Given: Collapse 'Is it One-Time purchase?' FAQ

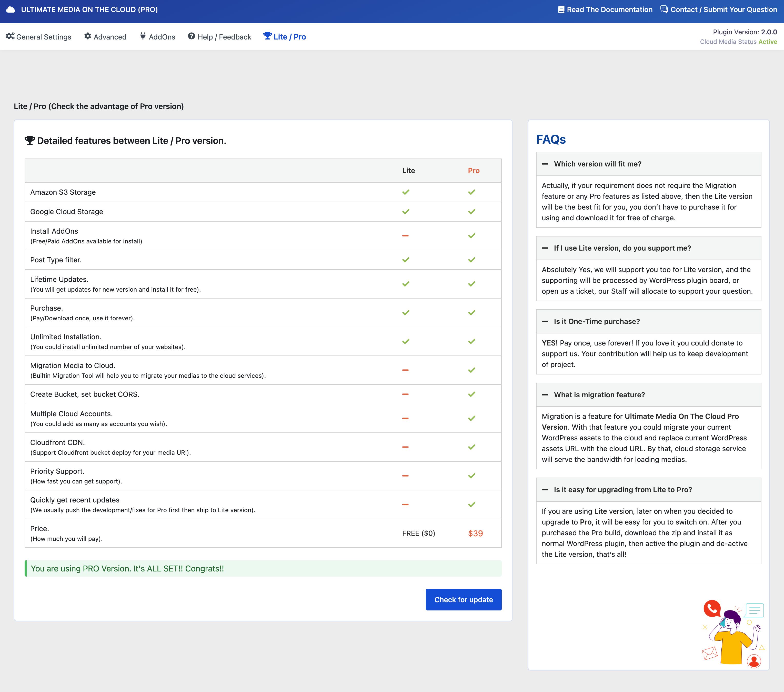Looking at the screenshot, I should (x=649, y=321).
